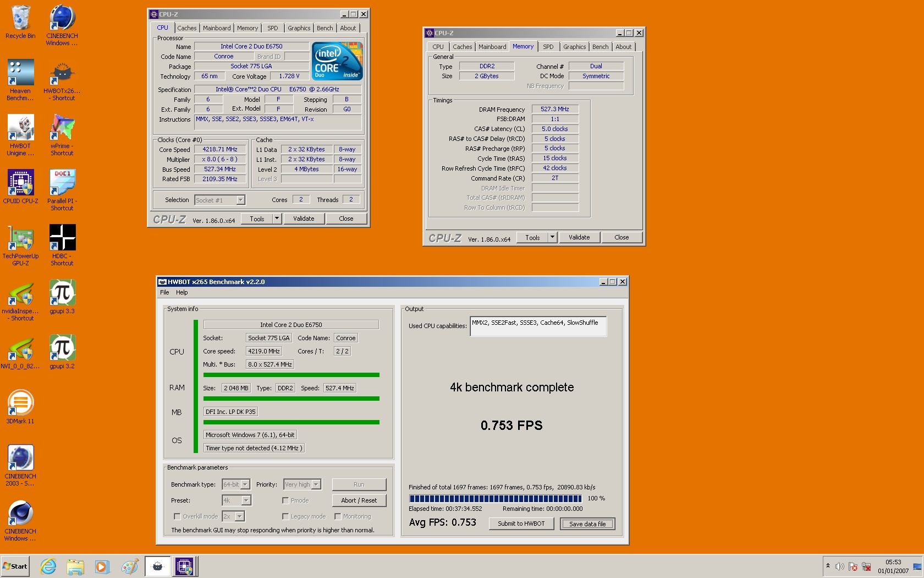
Task: Open Bench tab in left CPU-Z window
Action: point(324,28)
